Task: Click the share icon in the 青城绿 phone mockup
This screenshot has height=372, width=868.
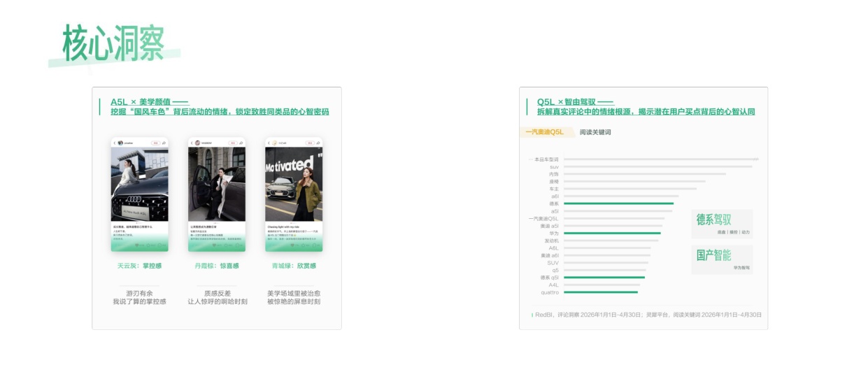Action: [318, 143]
